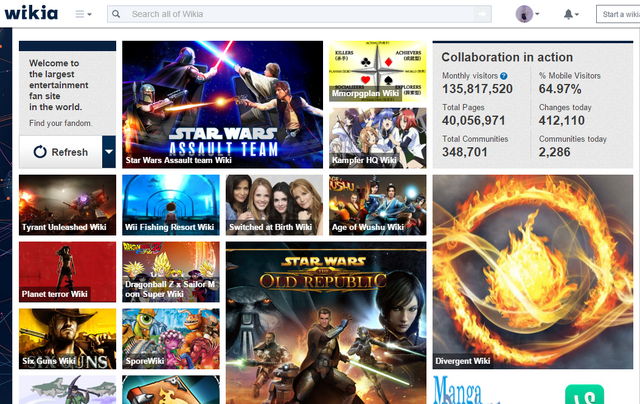
Task: Open Age of Wushu Wiki tile
Action: 378,205
